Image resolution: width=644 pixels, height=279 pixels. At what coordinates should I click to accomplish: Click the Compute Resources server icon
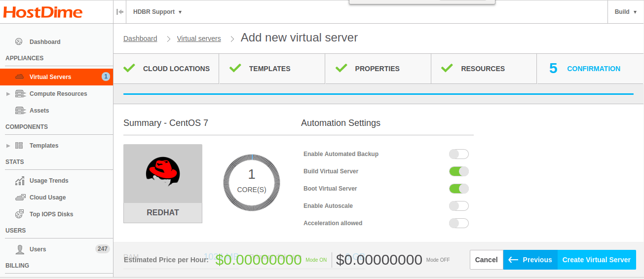(20, 93)
